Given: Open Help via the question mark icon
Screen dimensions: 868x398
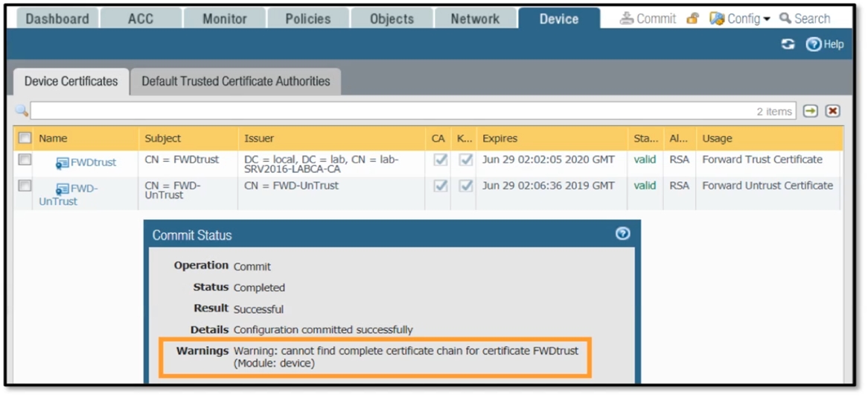Looking at the screenshot, I should point(814,45).
